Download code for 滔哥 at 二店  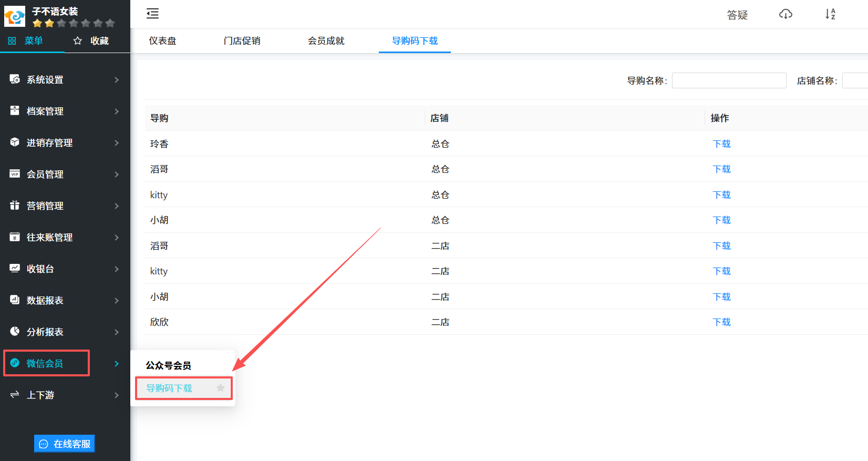coord(721,245)
